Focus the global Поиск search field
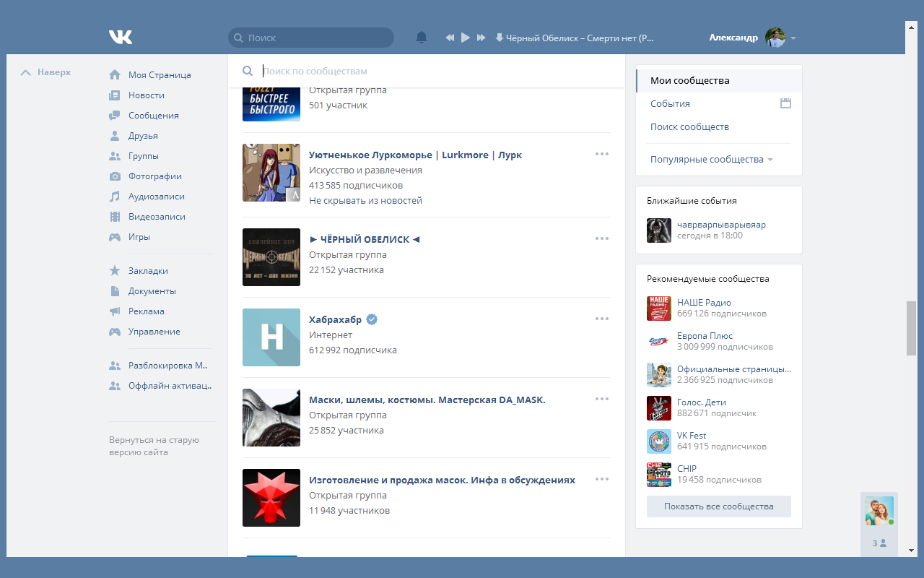This screenshot has width=924, height=578. point(311,38)
